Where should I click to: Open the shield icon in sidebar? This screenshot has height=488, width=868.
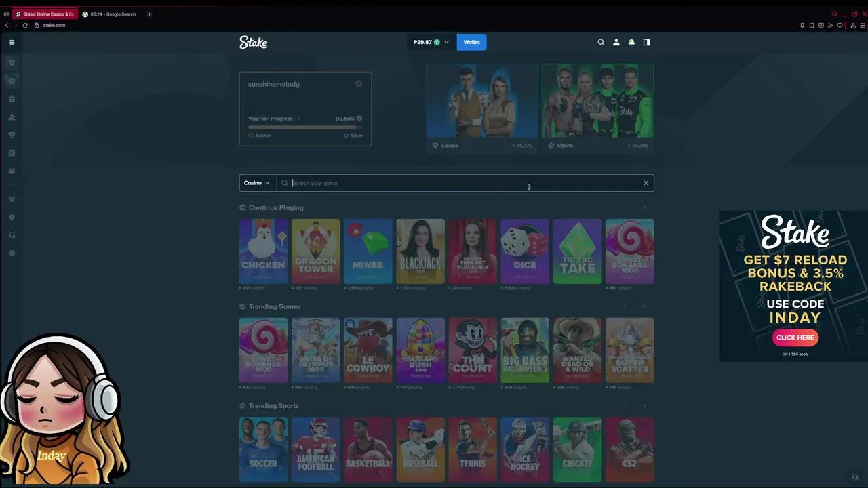coord(12,217)
